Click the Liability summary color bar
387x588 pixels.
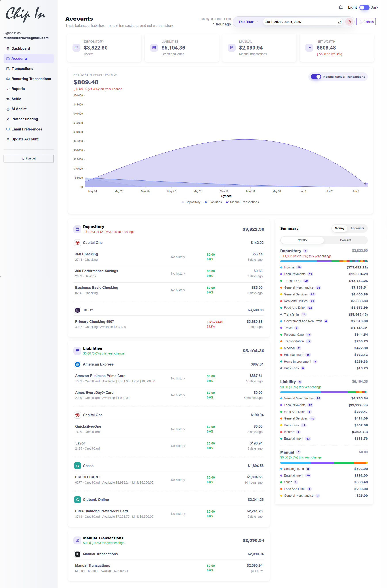click(x=324, y=392)
